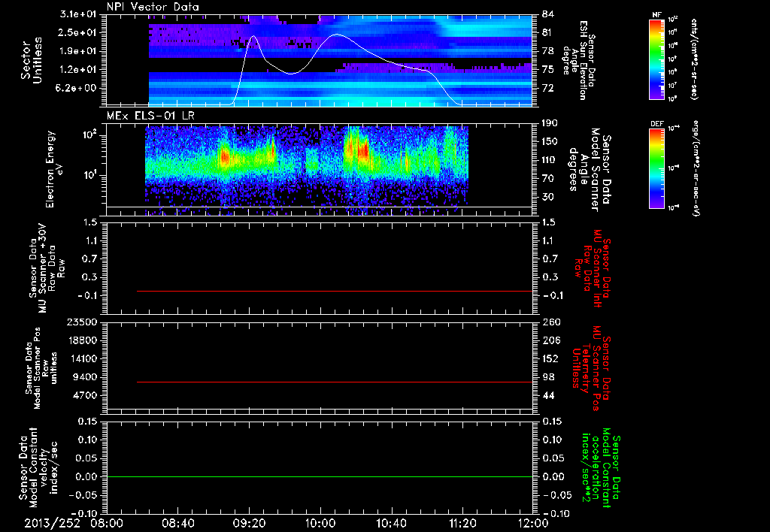Click the 'DEF' label above the color bar
The image size is (770, 532).
tap(656, 124)
